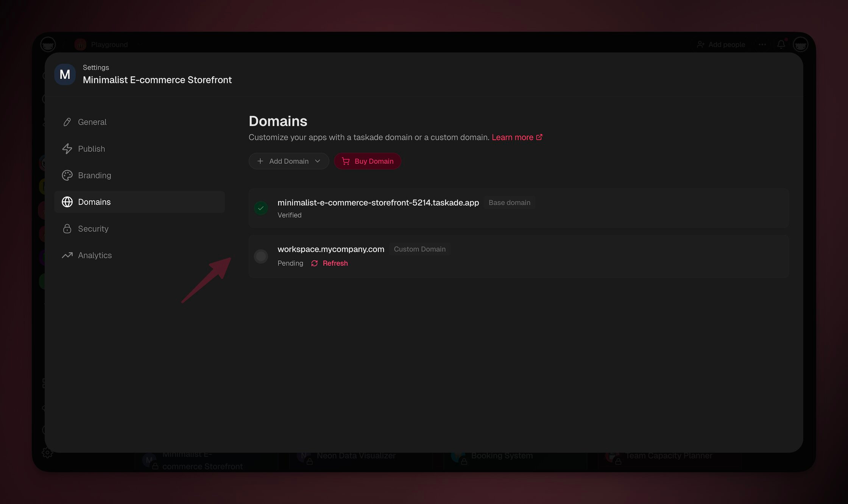
Task: Click the green verified checkmark status
Action: point(261,208)
